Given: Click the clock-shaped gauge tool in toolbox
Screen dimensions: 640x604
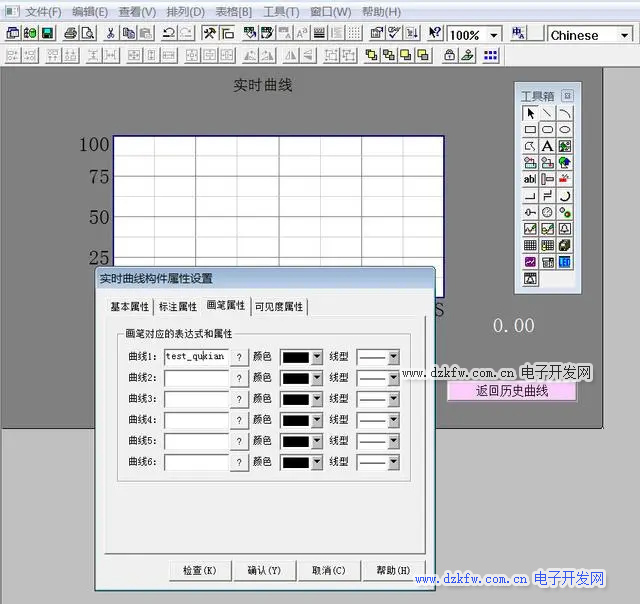Looking at the screenshot, I should [x=547, y=212].
